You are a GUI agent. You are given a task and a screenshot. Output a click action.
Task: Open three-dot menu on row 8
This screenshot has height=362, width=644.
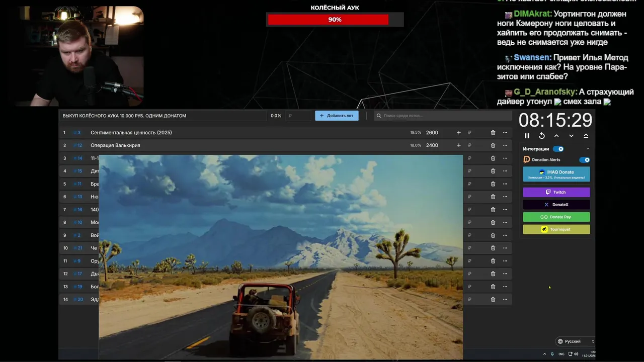click(505, 222)
